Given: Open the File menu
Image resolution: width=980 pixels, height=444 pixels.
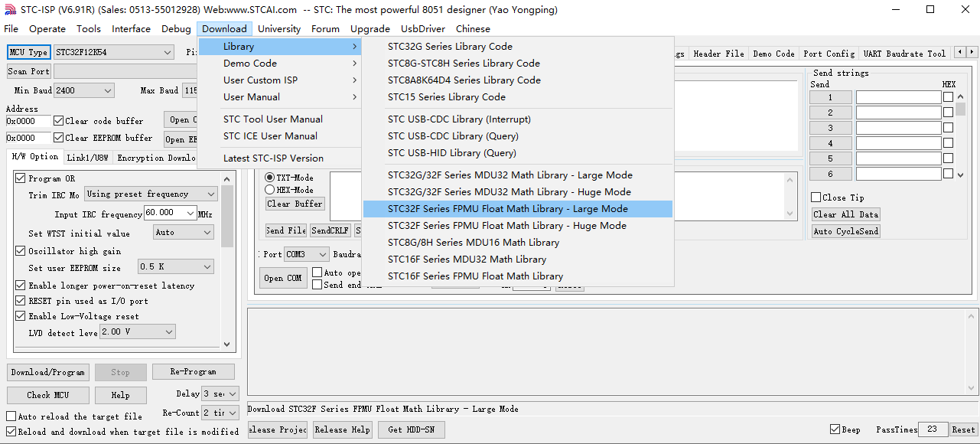Looking at the screenshot, I should (x=11, y=29).
